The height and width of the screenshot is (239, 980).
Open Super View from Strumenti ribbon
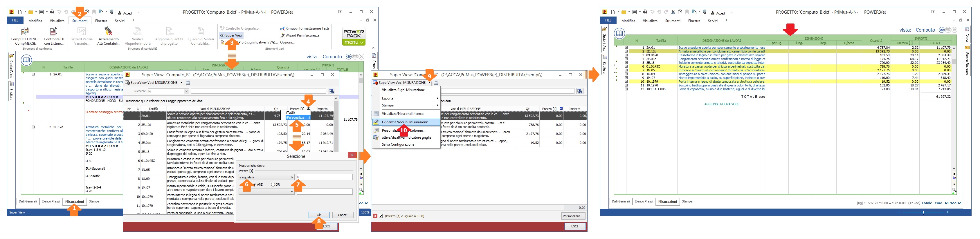(231, 35)
